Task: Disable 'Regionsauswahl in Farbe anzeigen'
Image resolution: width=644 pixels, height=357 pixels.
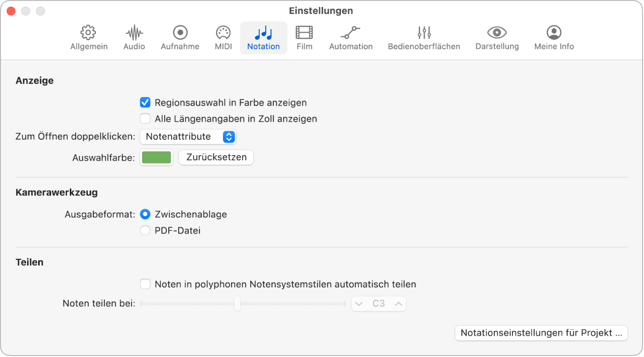Action: coord(145,103)
